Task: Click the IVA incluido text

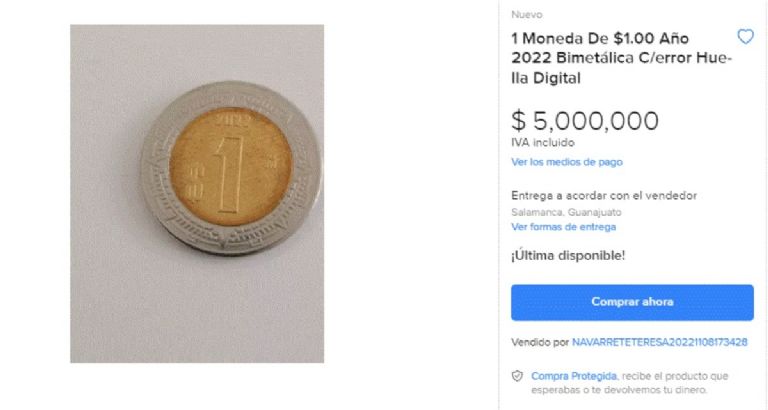Action: [x=542, y=143]
